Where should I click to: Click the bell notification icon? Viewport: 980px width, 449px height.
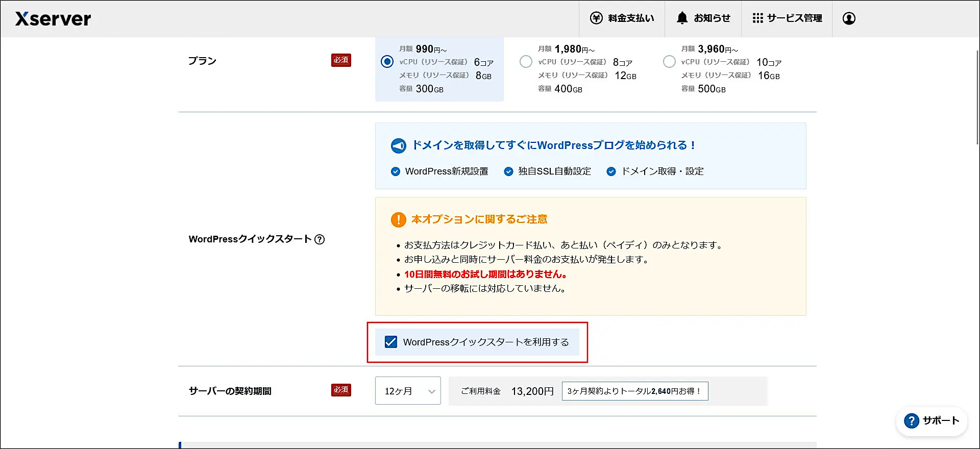tap(682, 18)
